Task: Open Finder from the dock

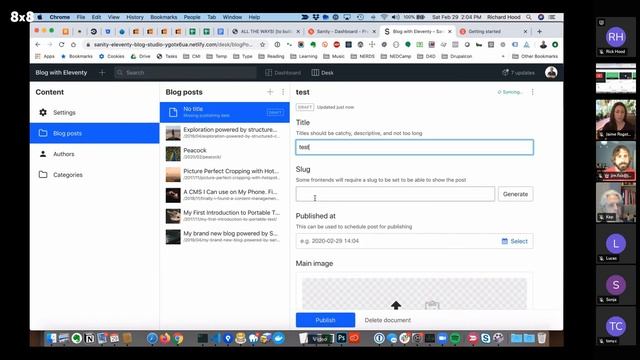Action: tap(51, 338)
